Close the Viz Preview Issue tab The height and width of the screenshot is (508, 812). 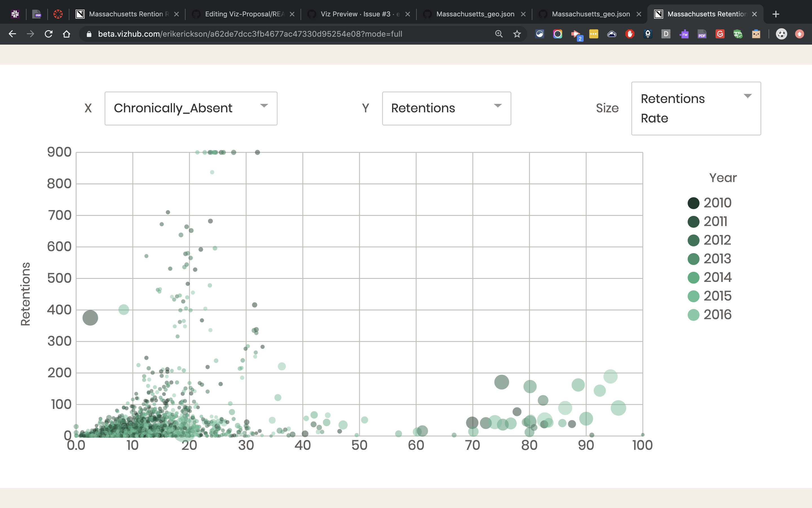408,14
